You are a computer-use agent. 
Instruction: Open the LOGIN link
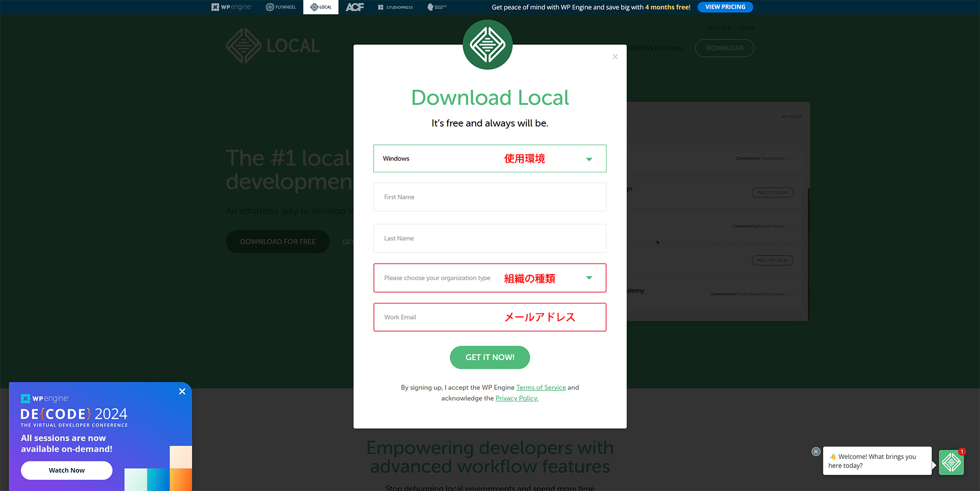(746, 28)
